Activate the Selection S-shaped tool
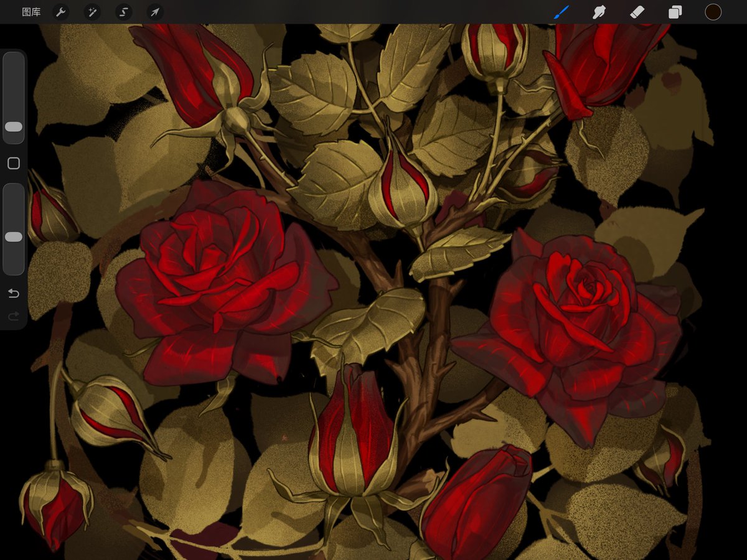Screen dimensions: 747x560 (x=124, y=12)
